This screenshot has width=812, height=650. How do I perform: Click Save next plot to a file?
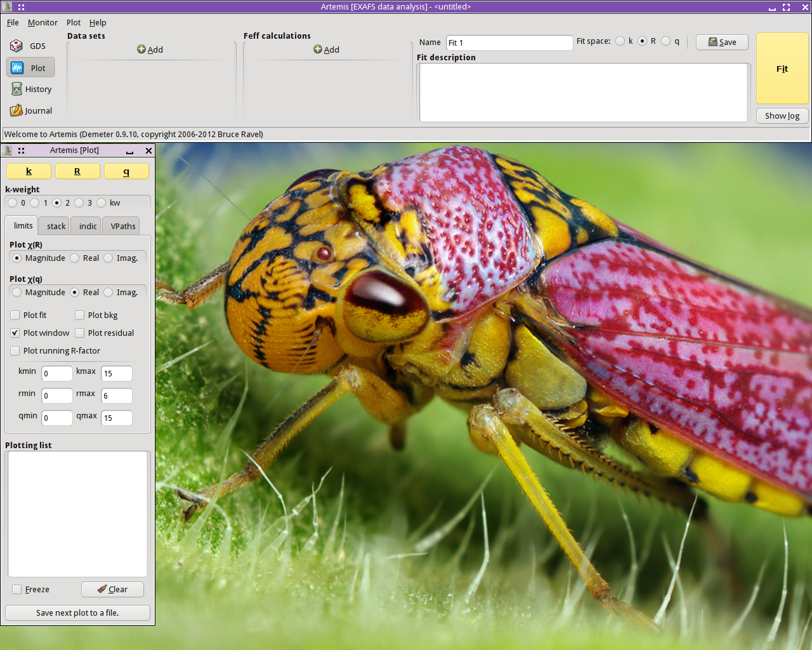point(77,613)
